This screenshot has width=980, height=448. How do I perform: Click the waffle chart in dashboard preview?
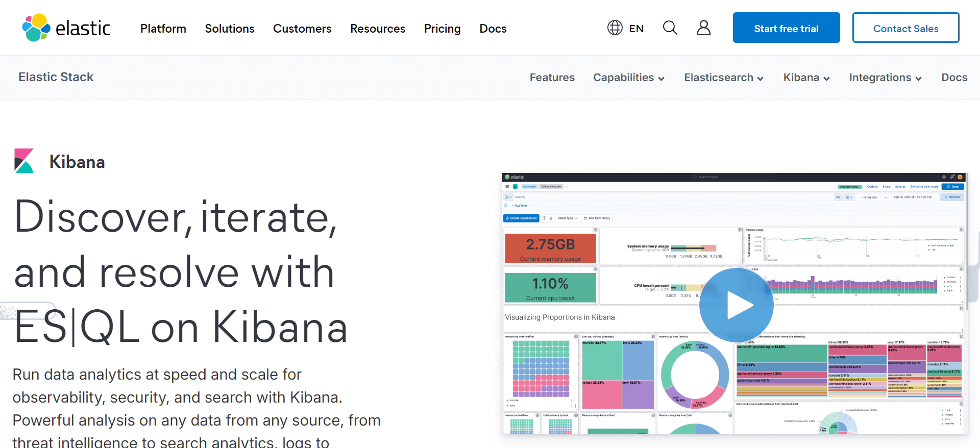pyautogui.click(x=541, y=368)
